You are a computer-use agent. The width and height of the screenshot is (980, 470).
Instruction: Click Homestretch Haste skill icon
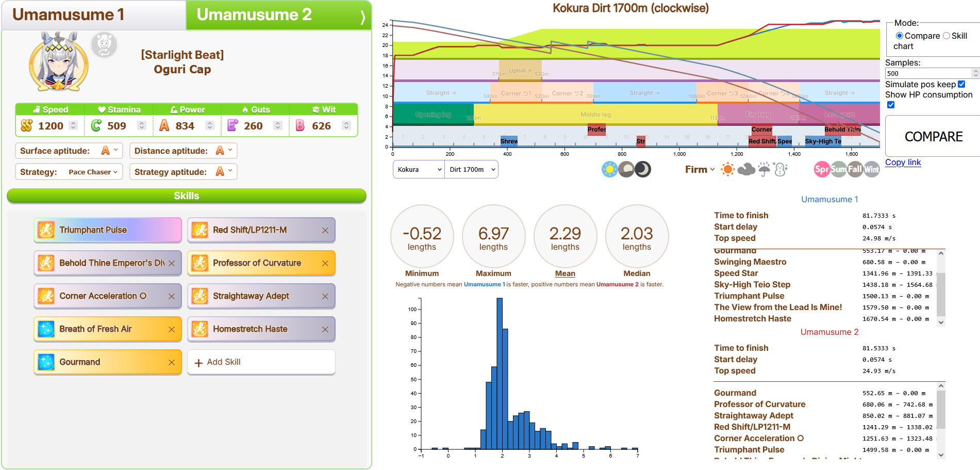click(x=200, y=329)
